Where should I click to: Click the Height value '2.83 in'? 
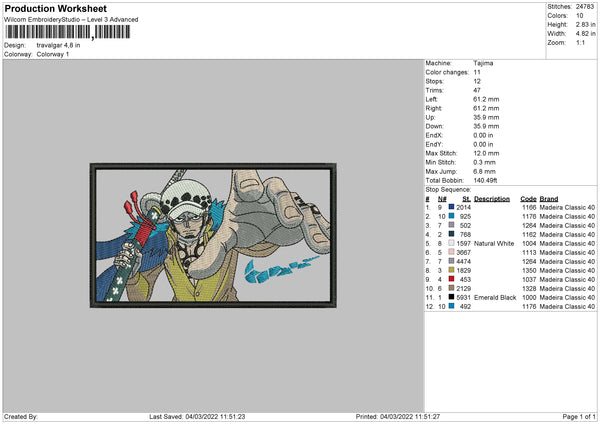(585, 24)
